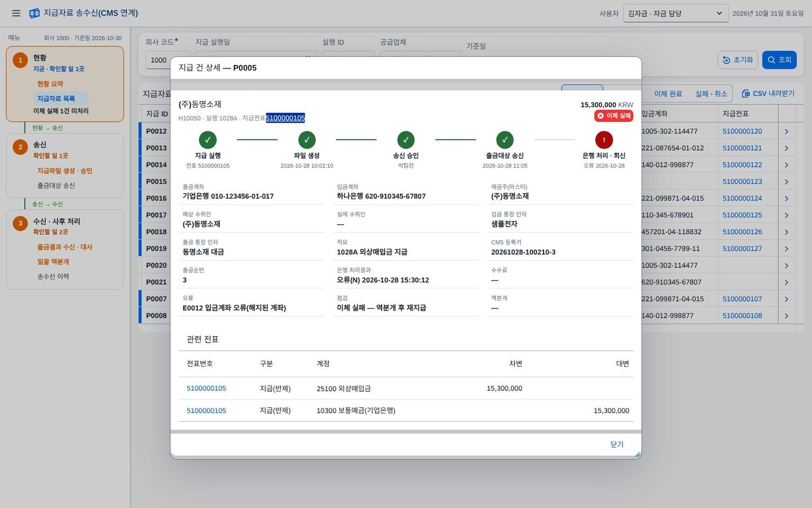Click the highlighted 5100000105 in dialog header

(285, 118)
